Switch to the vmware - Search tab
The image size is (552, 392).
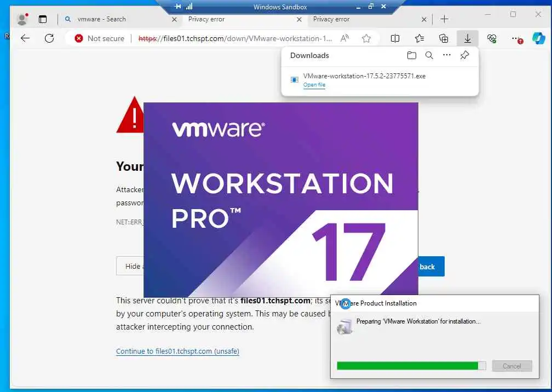tap(120, 19)
